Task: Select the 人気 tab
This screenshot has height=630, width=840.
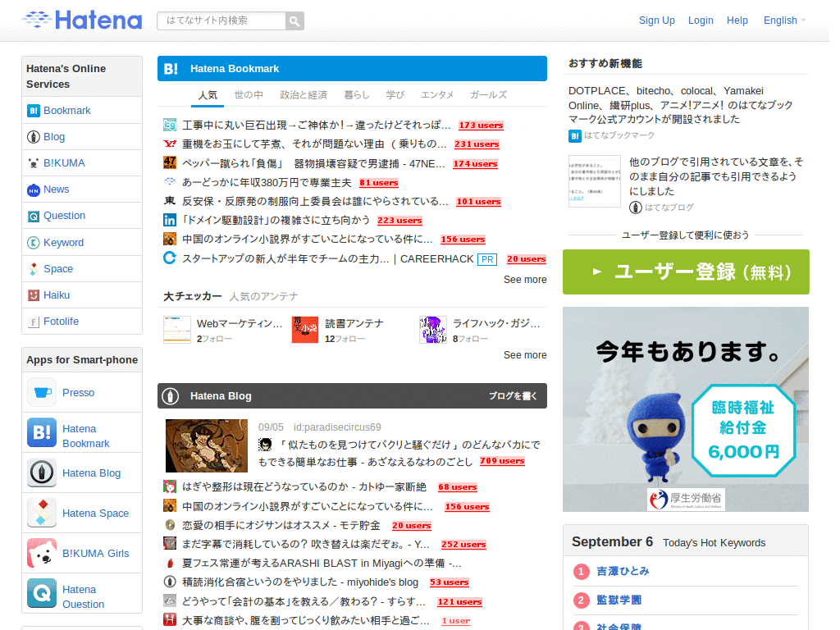Action: pos(208,95)
